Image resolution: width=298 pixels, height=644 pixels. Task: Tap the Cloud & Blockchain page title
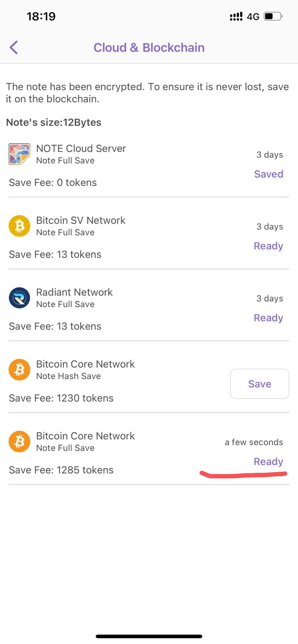pyautogui.click(x=149, y=47)
